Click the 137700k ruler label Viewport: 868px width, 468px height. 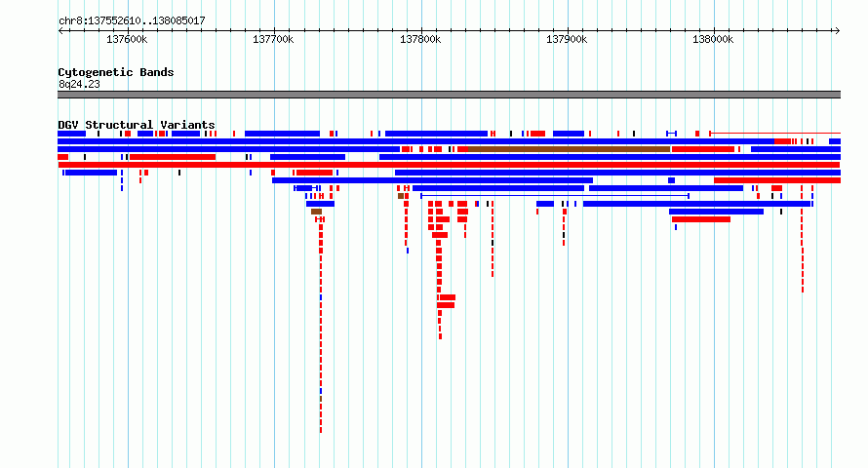273,39
